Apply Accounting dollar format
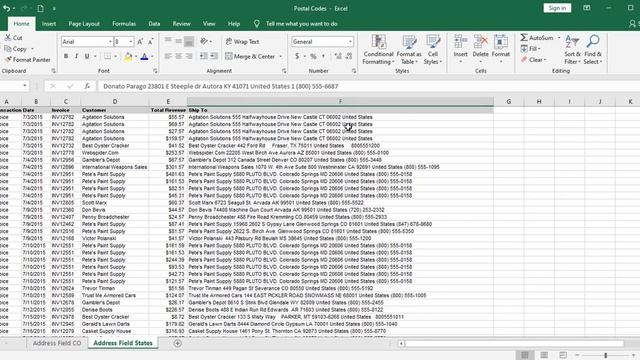640x360 pixels. [x=297, y=56]
